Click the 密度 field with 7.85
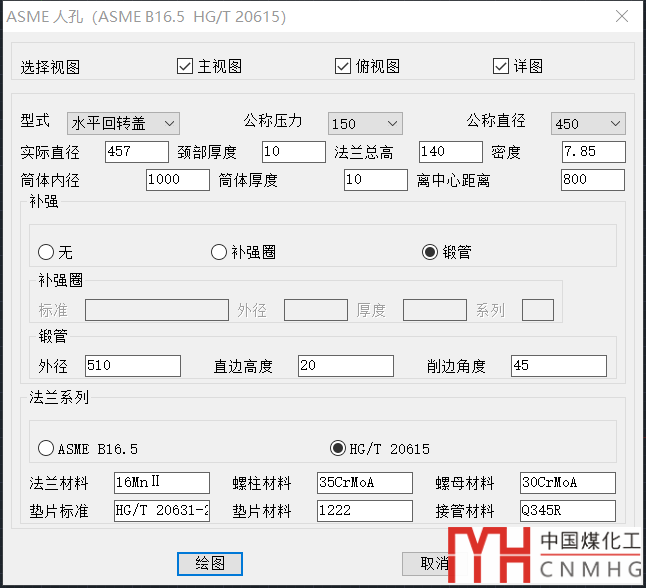 click(x=594, y=152)
